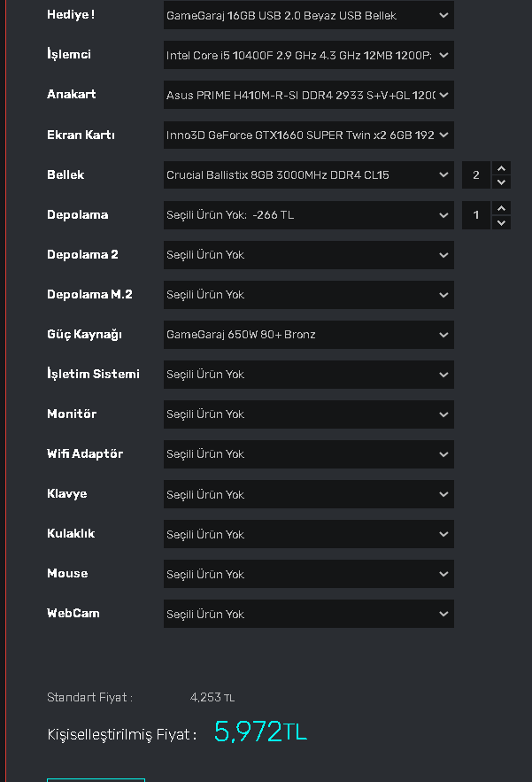Decrease the Depolama quantity with the down arrow
The height and width of the screenshot is (782, 532).
502,222
